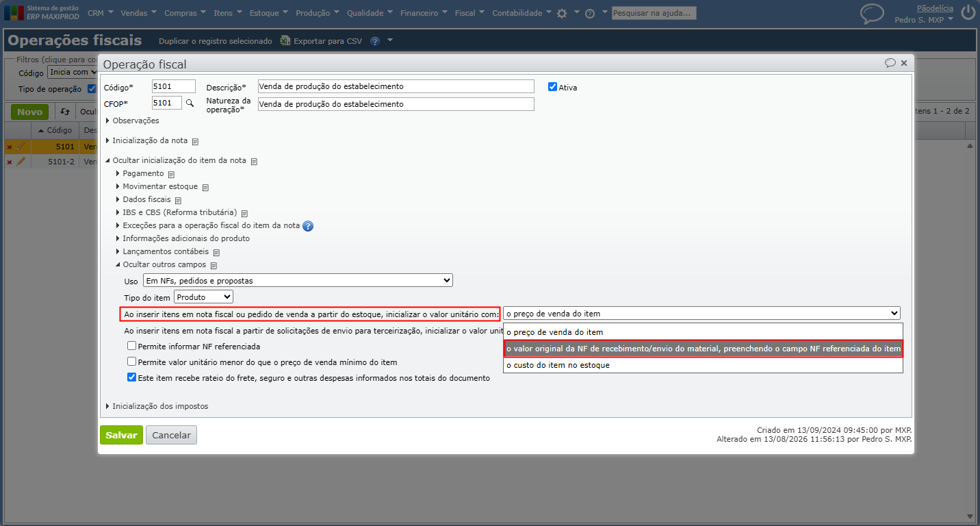Click the refresh icon next to Novo
980x526 pixels.
65,112
